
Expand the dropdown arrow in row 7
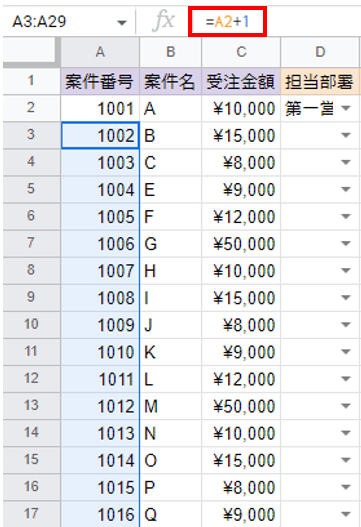tap(346, 243)
